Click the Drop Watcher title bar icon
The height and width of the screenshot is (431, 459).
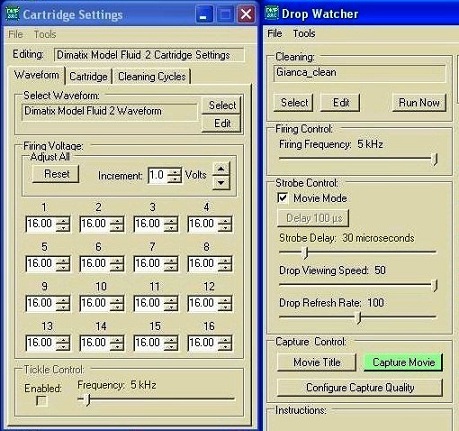[x=272, y=13]
